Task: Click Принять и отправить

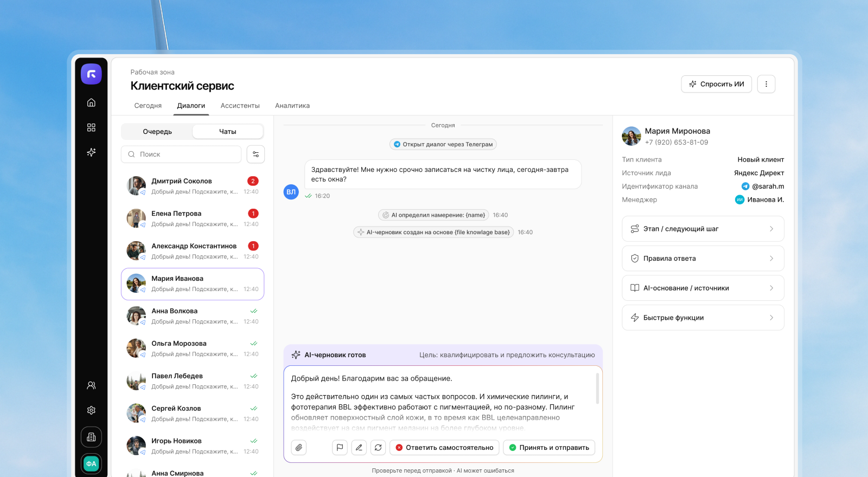Action: coord(549,448)
